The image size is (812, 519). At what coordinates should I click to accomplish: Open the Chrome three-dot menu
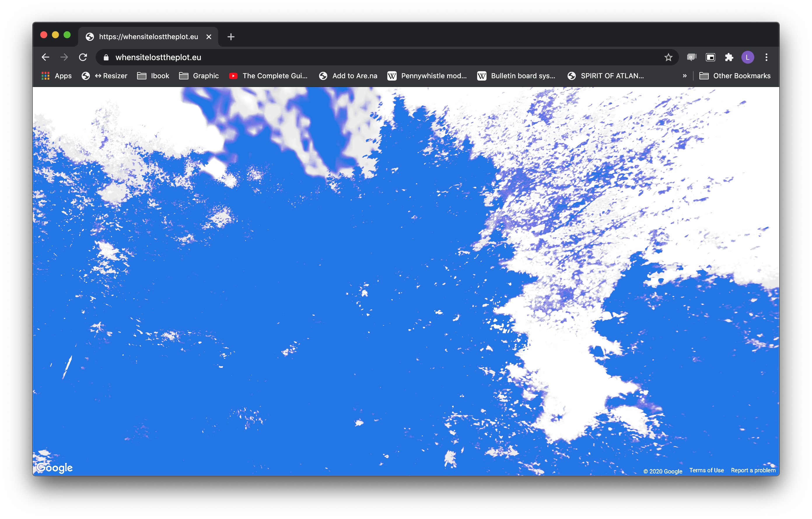pyautogui.click(x=766, y=58)
